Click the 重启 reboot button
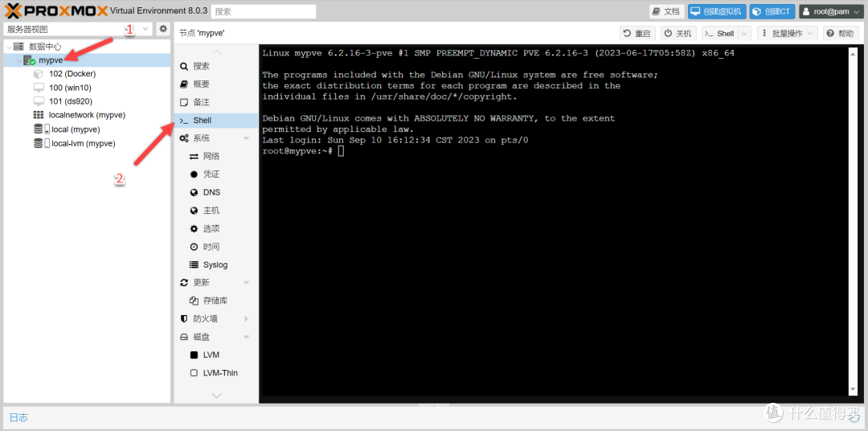 637,34
